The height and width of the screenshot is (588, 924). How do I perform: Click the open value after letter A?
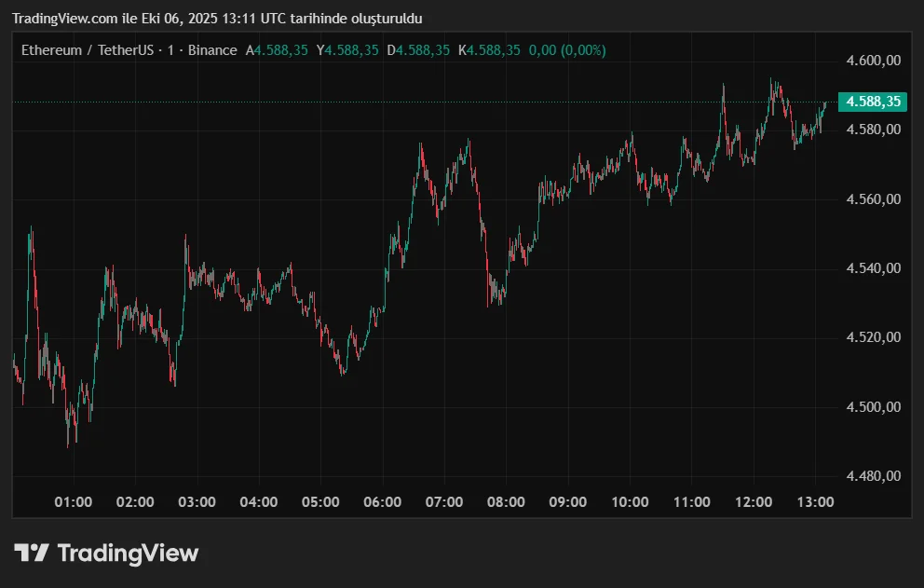(281, 50)
